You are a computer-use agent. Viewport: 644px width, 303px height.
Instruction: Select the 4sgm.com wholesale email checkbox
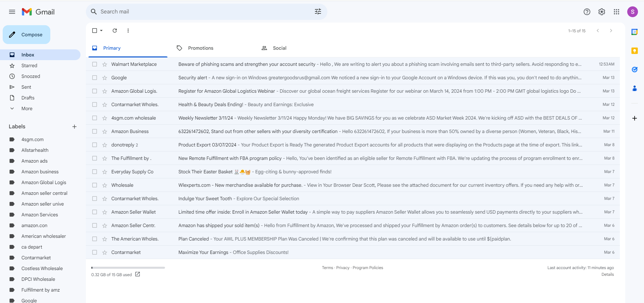coord(95,118)
